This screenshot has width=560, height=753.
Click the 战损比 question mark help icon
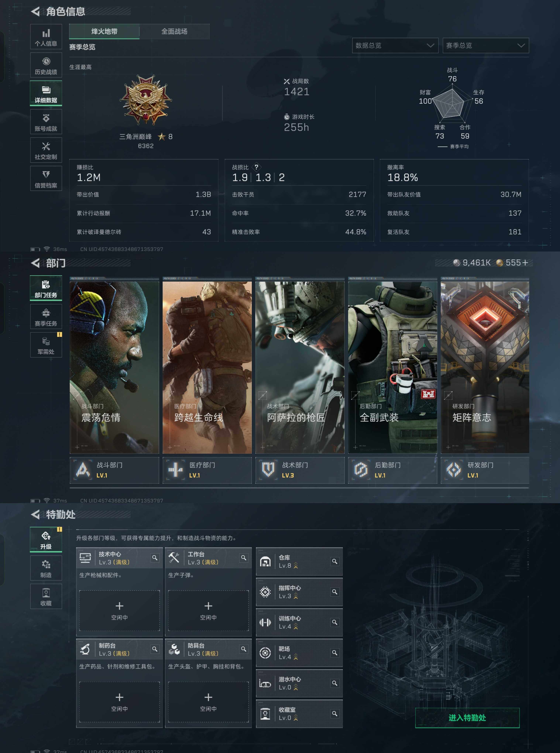(x=257, y=167)
